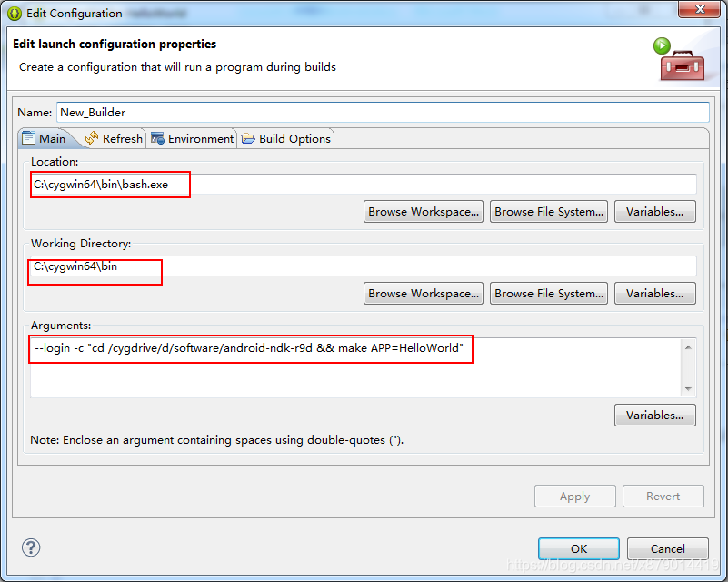Open Variables for the Arguments field
This screenshot has width=728, height=582.
click(654, 416)
